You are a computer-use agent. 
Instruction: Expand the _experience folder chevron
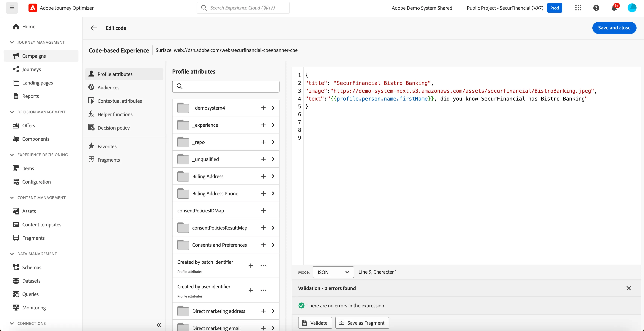273,125
